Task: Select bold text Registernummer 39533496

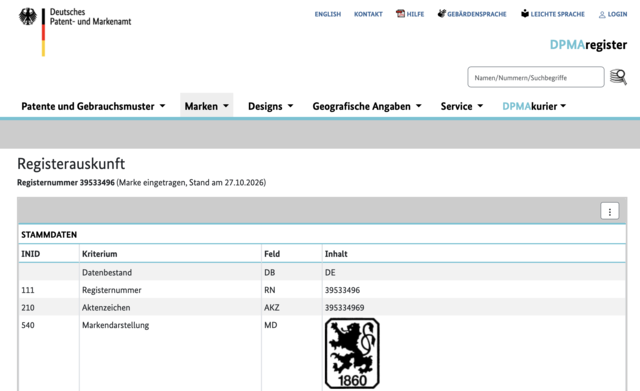Action: 66,182
